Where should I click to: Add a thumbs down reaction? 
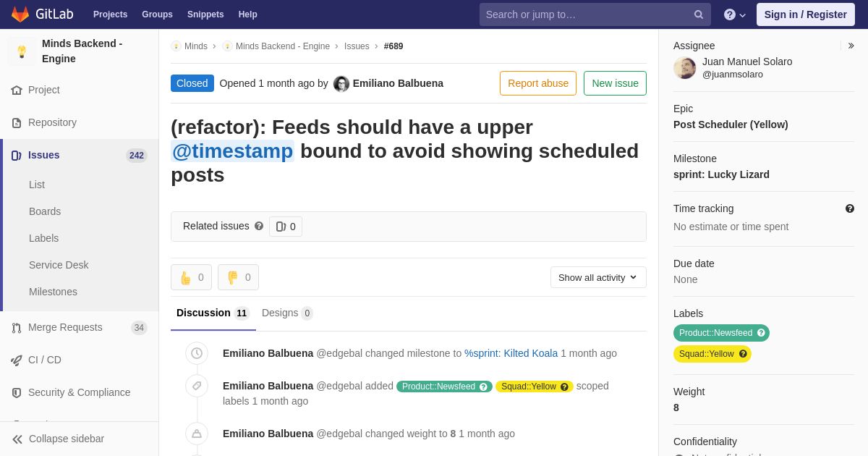click(x=238, y=277)
